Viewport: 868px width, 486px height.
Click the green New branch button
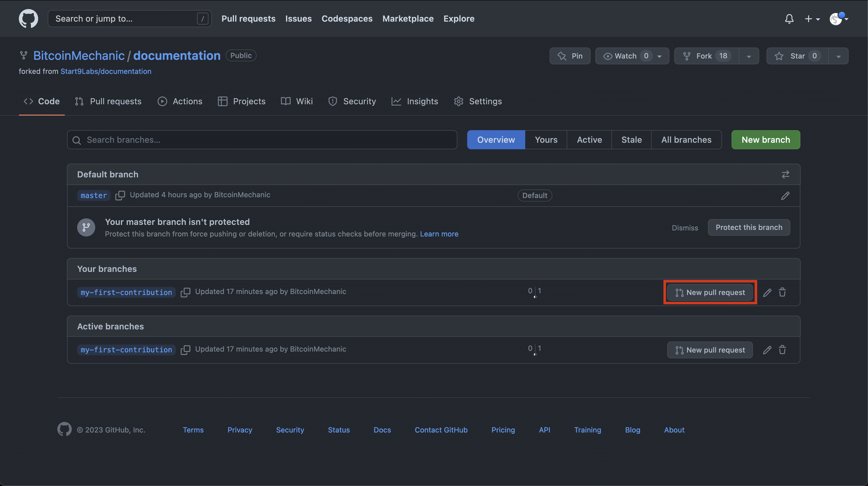click(765, 140)
